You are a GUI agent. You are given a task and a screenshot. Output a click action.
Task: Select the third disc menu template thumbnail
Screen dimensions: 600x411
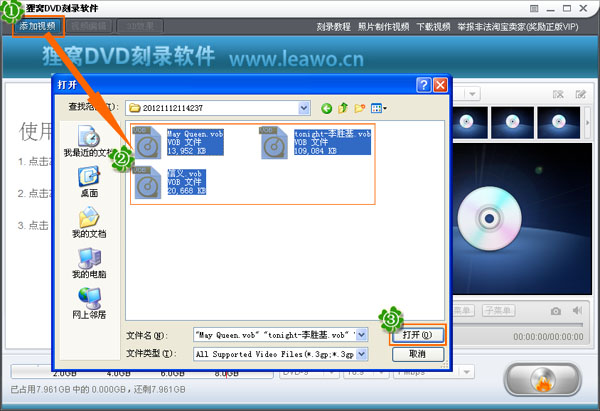559,122
